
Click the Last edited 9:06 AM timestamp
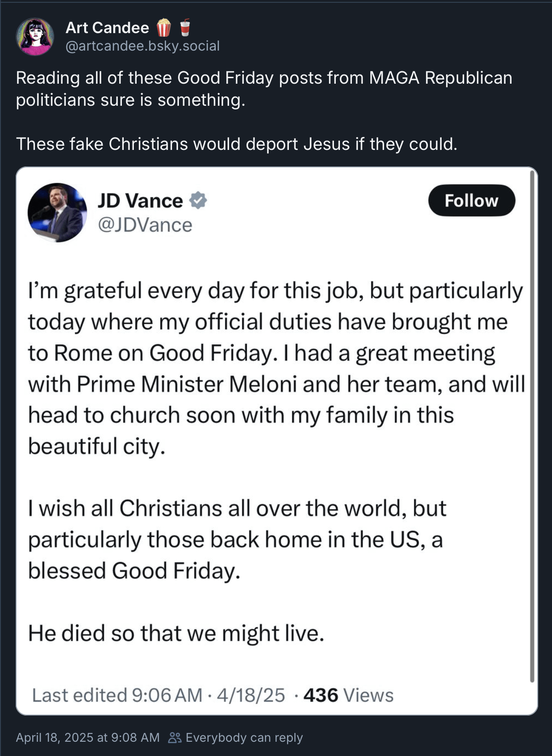(x=117, y=695)
